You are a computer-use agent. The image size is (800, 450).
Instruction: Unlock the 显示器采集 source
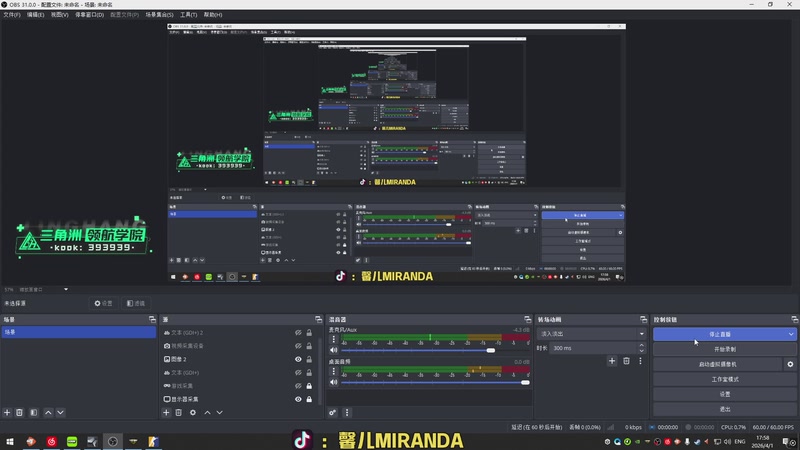click(x=309, y=399)
